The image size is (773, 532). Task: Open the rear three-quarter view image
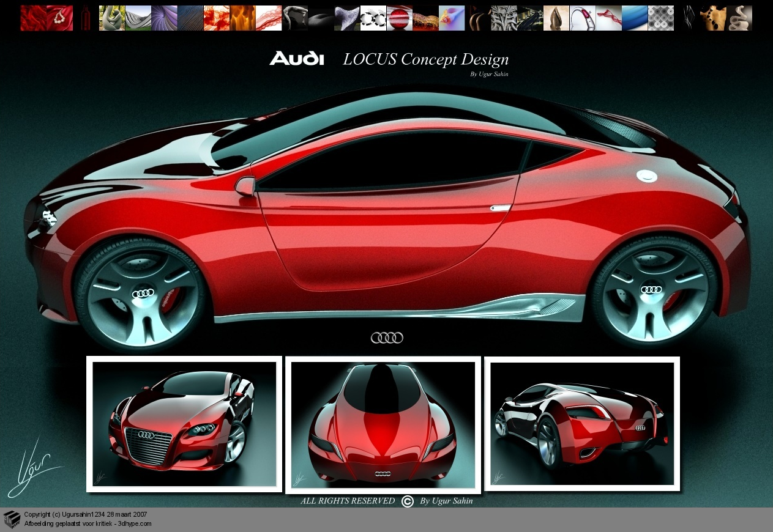pyautogui.click(x=582, y=424)
